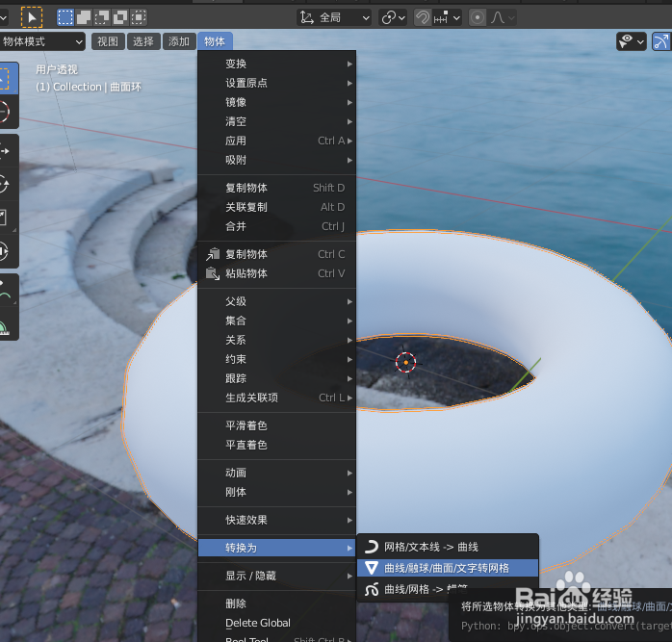Screen dimensions: 672x642
Task: Choose the Set new selection mode icon
Action: pyautogui.click(x=65, y=17)
